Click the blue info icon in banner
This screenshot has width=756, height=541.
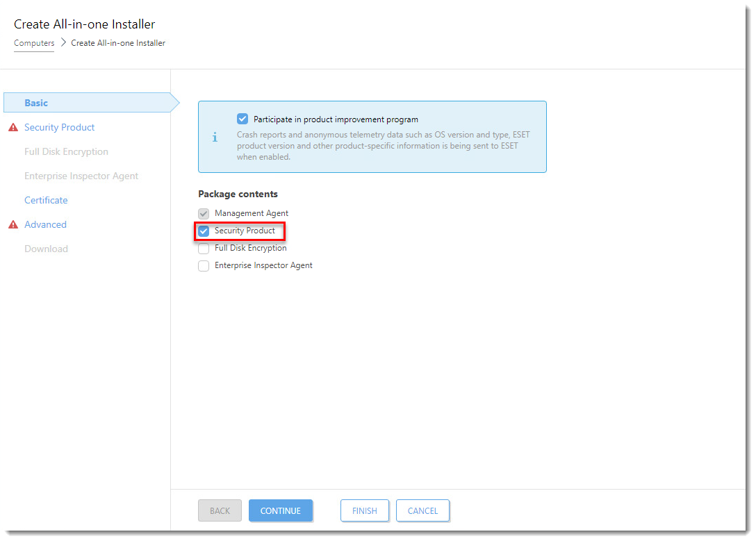215,138
